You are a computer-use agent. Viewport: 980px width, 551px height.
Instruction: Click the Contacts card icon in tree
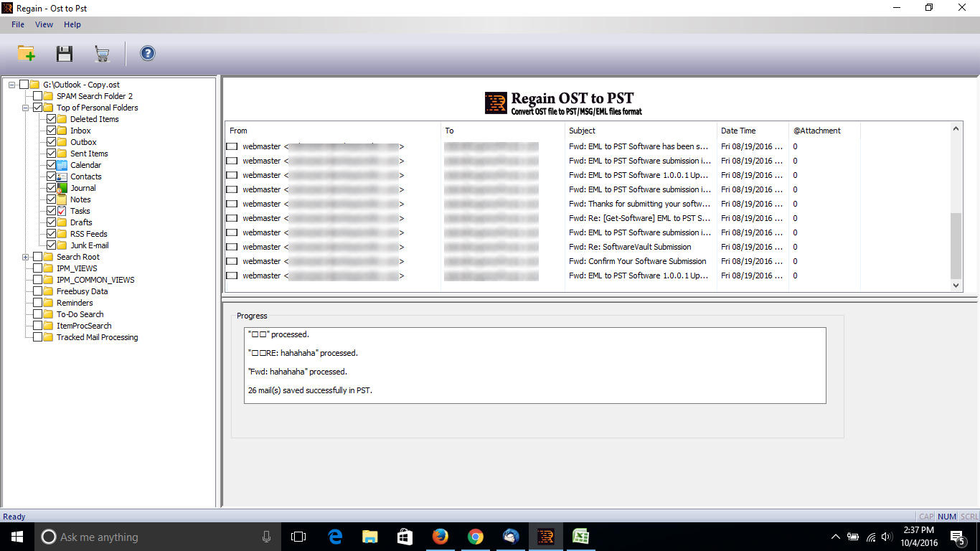(x=62, y=176)
